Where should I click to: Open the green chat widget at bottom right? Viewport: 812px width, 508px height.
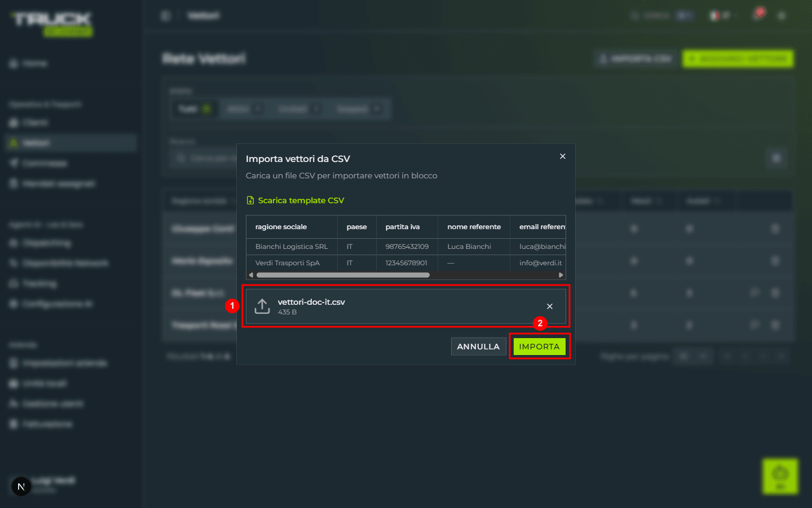[x=780, y=476]
